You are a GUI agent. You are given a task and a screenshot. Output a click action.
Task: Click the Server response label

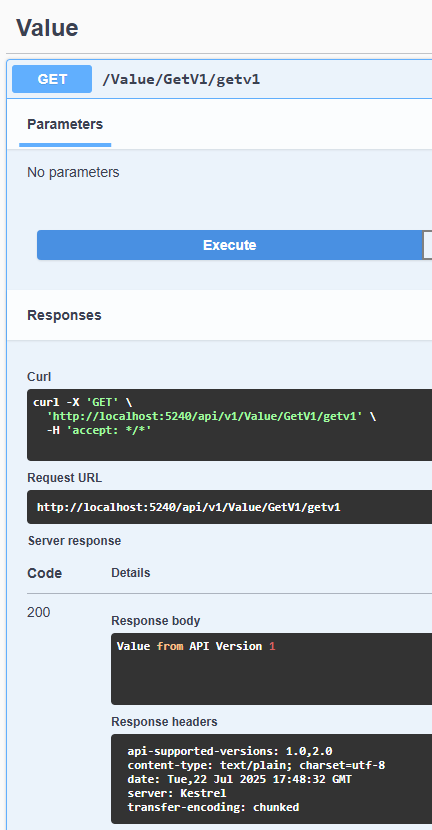click(x=74, y=541)
